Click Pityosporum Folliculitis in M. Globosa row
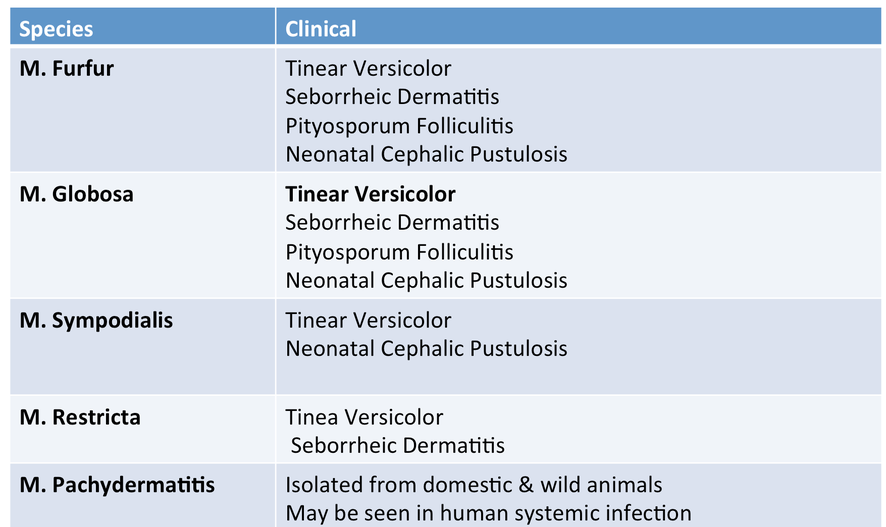 (399, 252)
